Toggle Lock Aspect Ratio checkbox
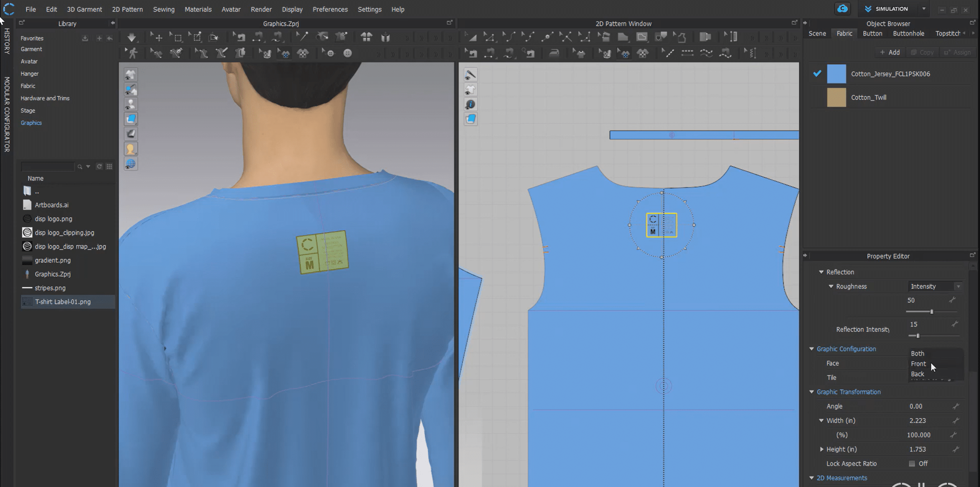980x487 pixels. click(912, 464)
